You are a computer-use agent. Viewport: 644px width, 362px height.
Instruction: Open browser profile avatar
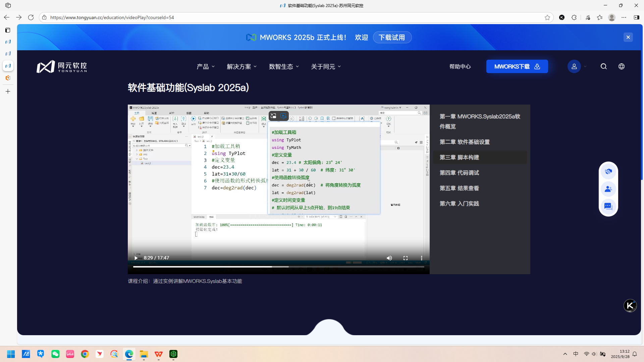tap(612, 17)
